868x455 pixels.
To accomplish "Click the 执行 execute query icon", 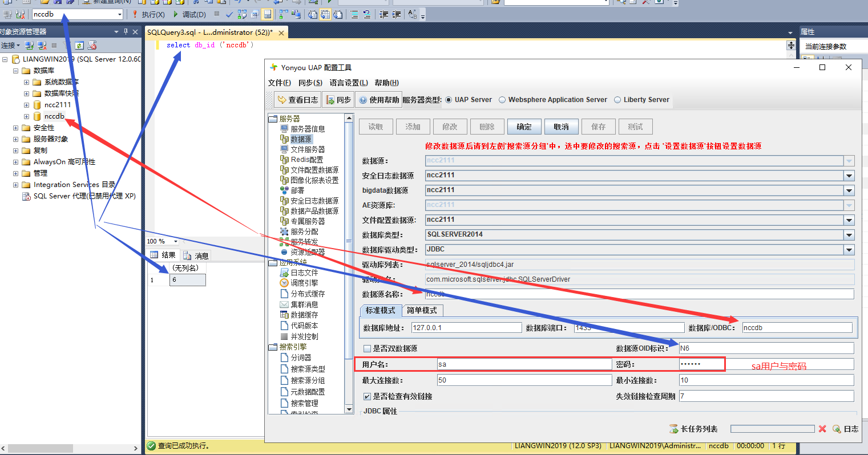I will coord(135,14).
